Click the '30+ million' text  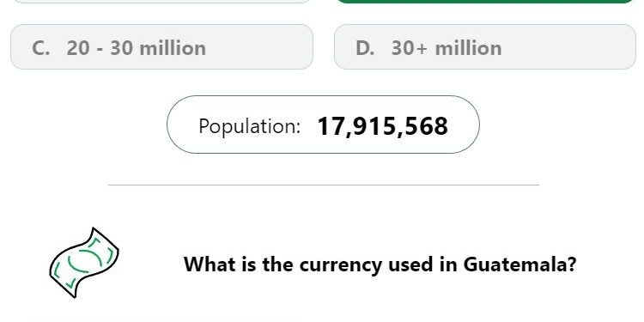point(447,48)
